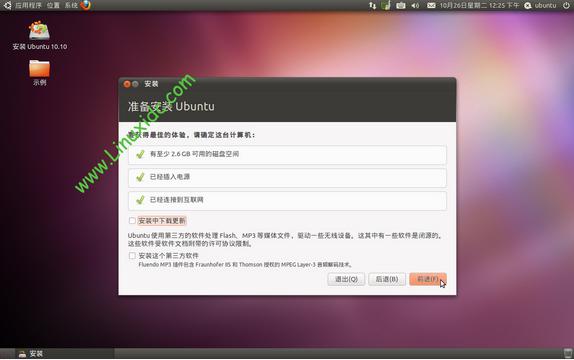
Task: Click the 前进(F) button
Action: (428, 279)
